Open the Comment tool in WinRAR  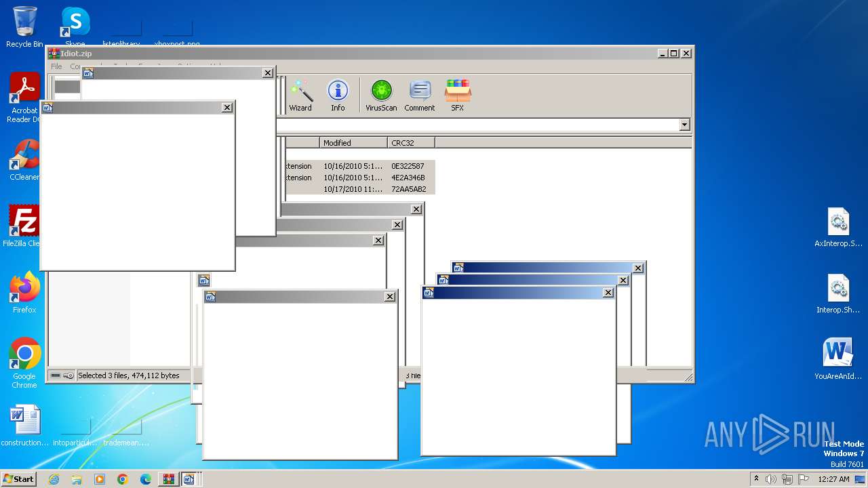[420, 95]
